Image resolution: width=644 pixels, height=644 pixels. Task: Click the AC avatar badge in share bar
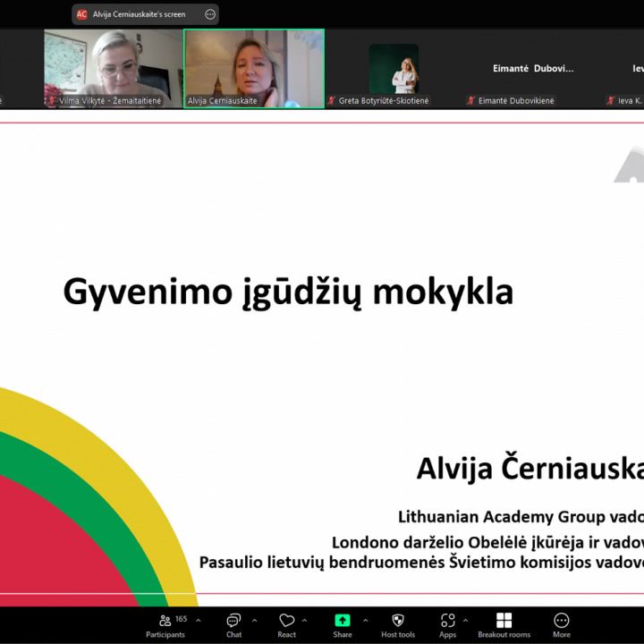81,14
